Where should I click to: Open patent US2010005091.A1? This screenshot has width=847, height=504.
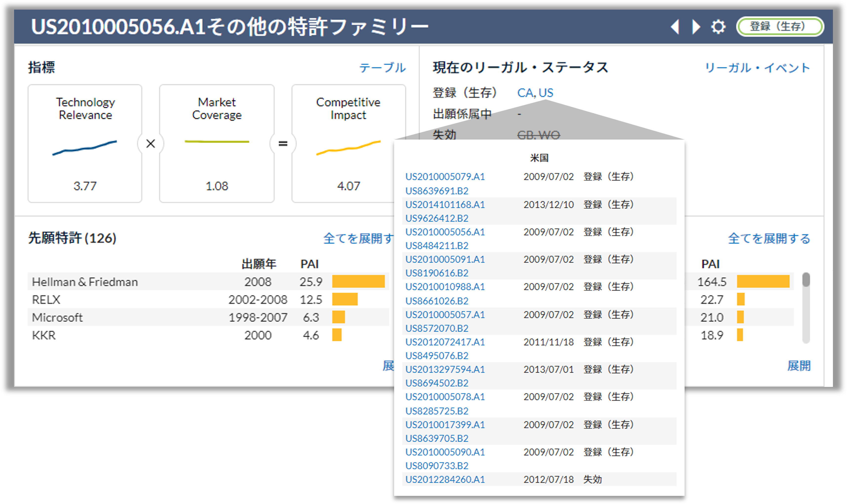tap(445, 259)
